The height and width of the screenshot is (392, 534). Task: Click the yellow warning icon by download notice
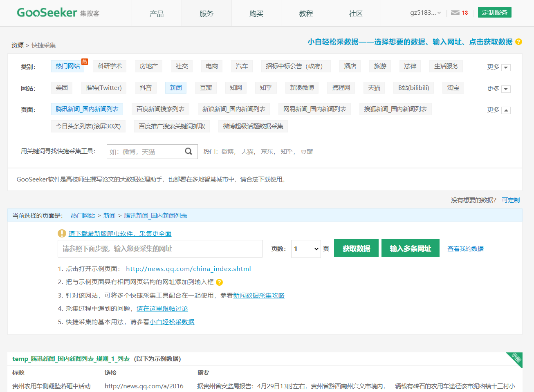click(x=62, y=233)
